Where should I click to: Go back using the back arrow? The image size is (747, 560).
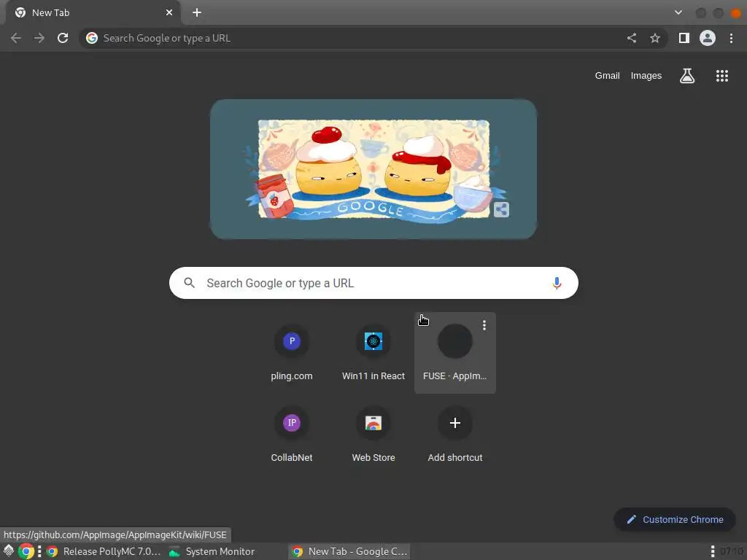point(16,38)
